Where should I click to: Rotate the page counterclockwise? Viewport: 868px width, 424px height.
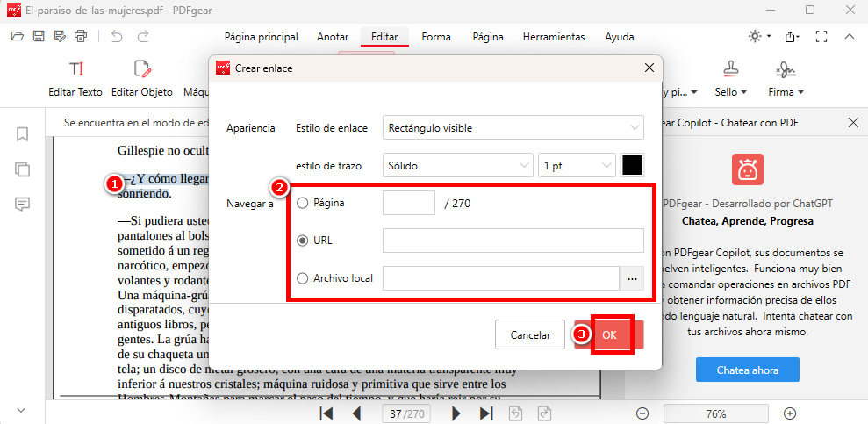click(515, 413)
